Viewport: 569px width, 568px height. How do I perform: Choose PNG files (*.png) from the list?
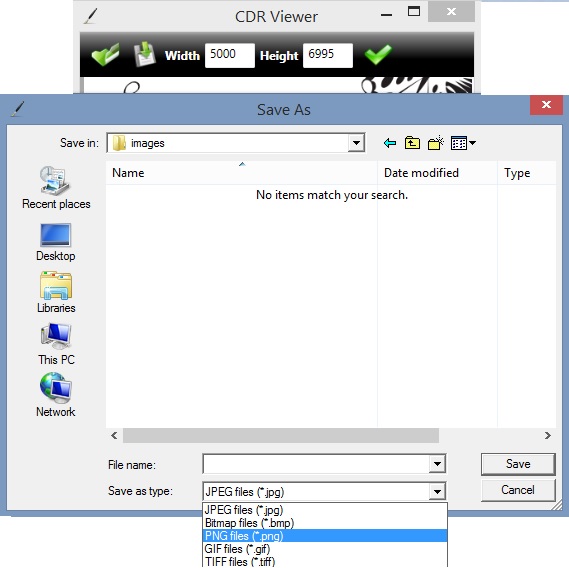pos(325,536)
